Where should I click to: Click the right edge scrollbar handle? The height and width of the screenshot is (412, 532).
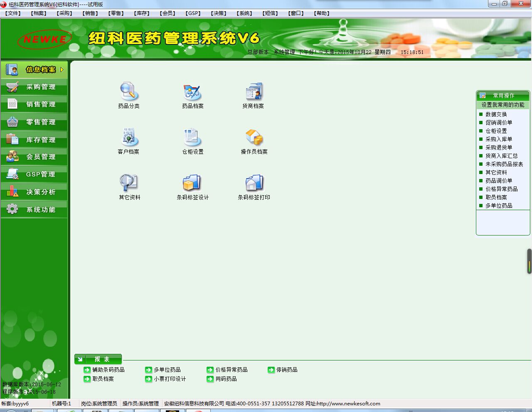(529, 261)
